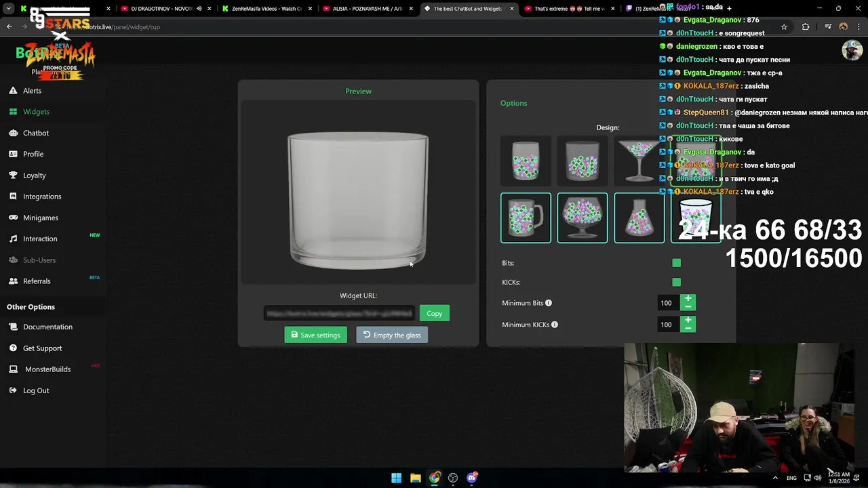Switch to ALISIA - POZNAVASH ME tab
The height and width of the screenshot is (488, 868).
[x=368, y=9]
